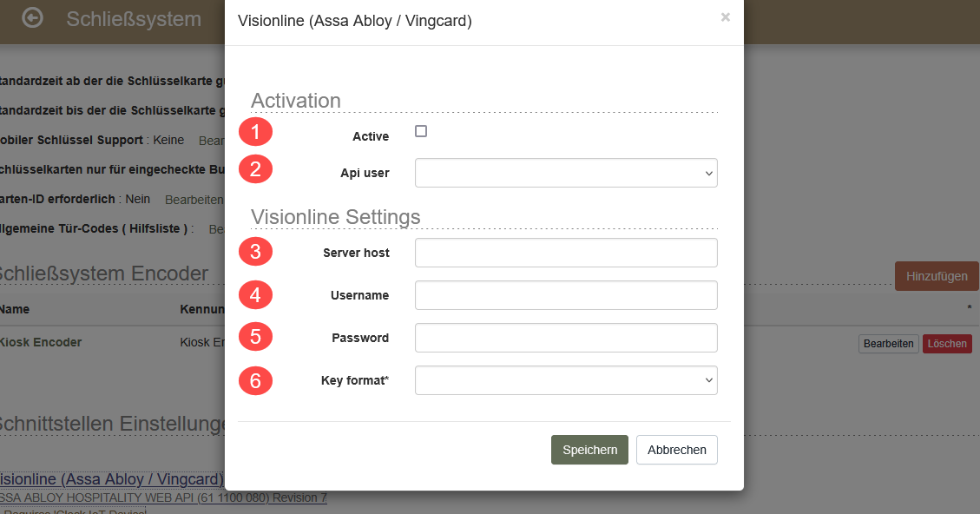Click the Hinzufügen button for encoders
980x514 pixels.
[937, 276]
